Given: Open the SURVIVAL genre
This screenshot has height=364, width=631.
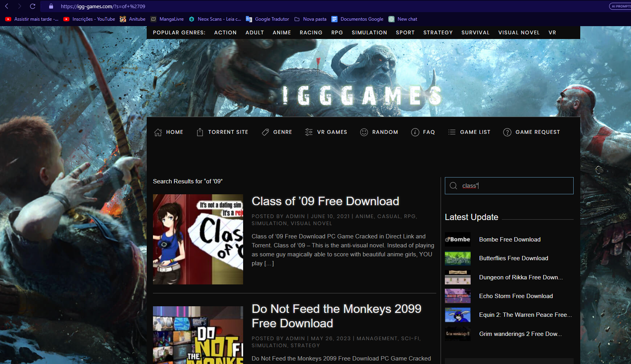Looking at the screenshot, I should [x=475, y=32].
